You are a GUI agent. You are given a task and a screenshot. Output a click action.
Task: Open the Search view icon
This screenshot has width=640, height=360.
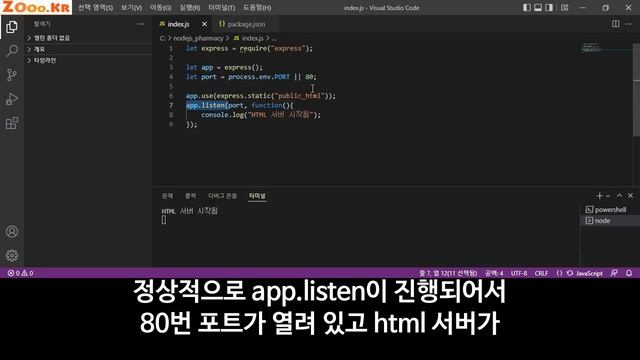pyautogui.click(x=12, y=51)
